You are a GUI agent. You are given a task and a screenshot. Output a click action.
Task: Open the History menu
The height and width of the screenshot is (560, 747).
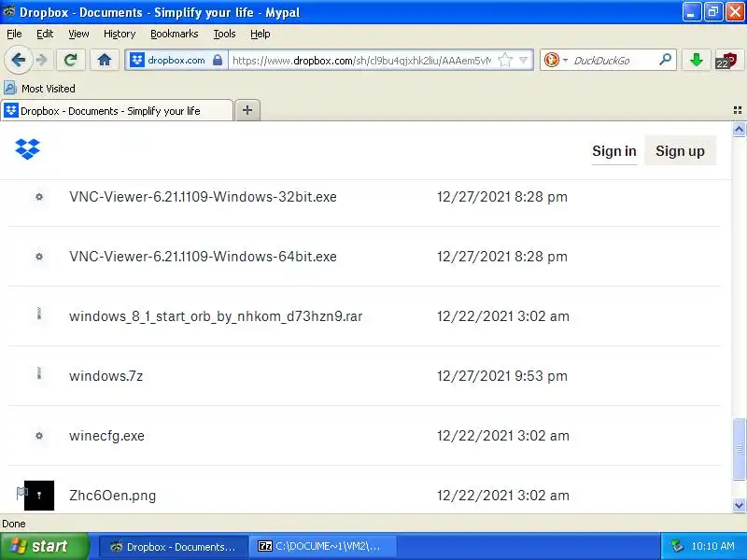(x=120, y=34)
